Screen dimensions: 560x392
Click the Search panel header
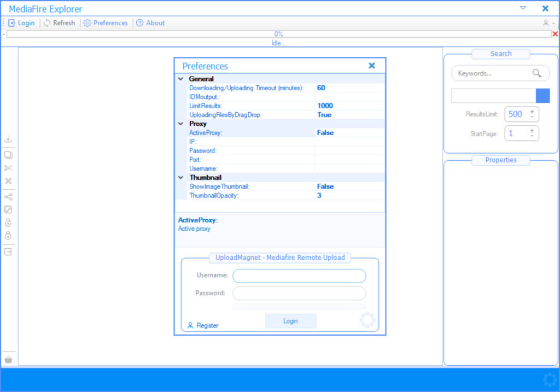point(501,54)
